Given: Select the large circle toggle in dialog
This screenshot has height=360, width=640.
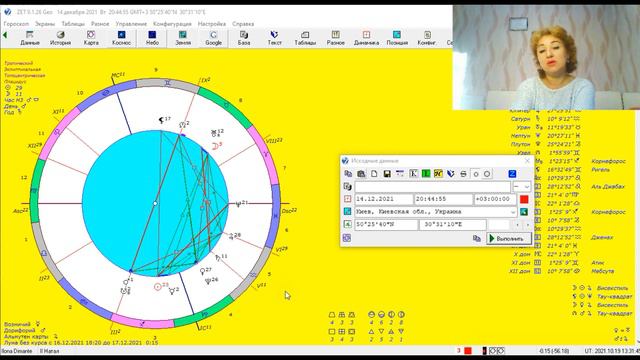Looking at the screenshot, I should coord(487,174).
